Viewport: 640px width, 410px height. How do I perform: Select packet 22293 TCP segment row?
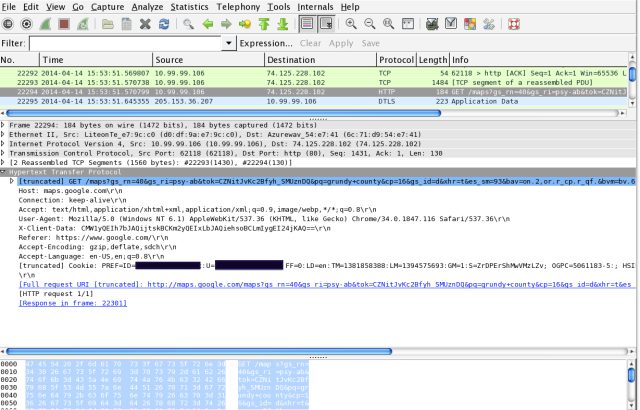click(x=313, y=83)
